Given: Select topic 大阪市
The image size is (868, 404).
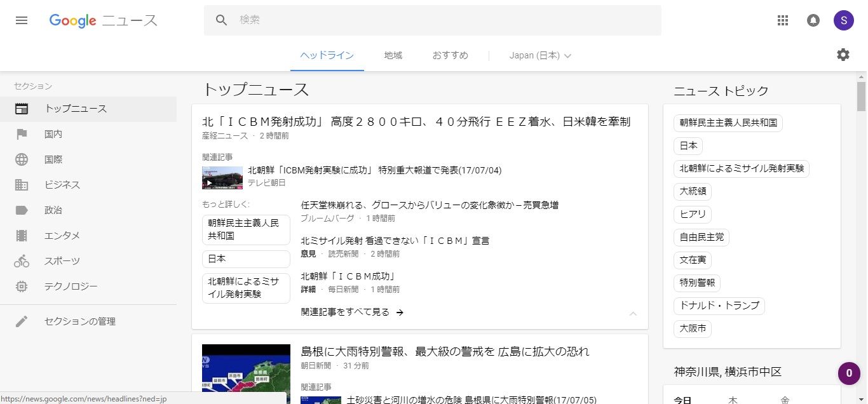Looking at the screenshot, I should [693, 328].
